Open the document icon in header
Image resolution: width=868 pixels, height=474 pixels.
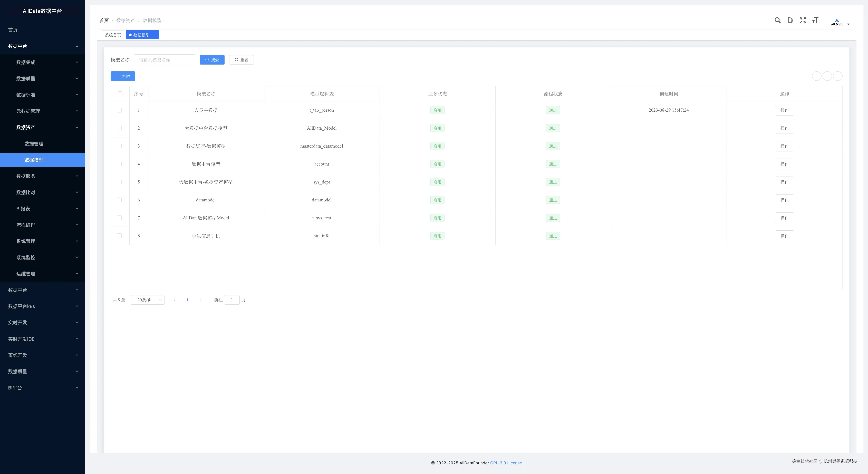click(x=790, y=20)
